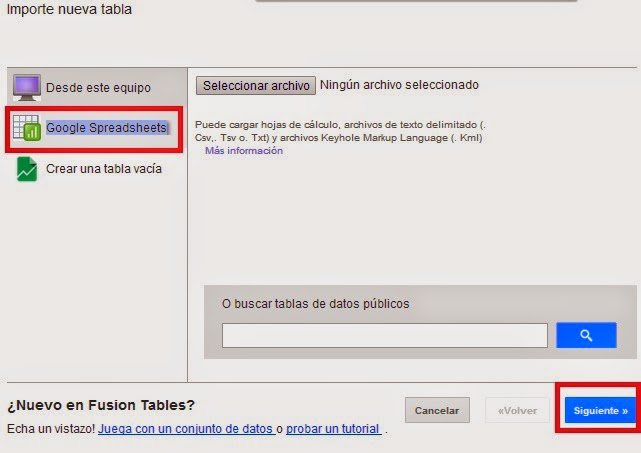Open the 'Más información' link
Image resolution: width=641 pixels, height=453 pixels.
pos(244,150)
